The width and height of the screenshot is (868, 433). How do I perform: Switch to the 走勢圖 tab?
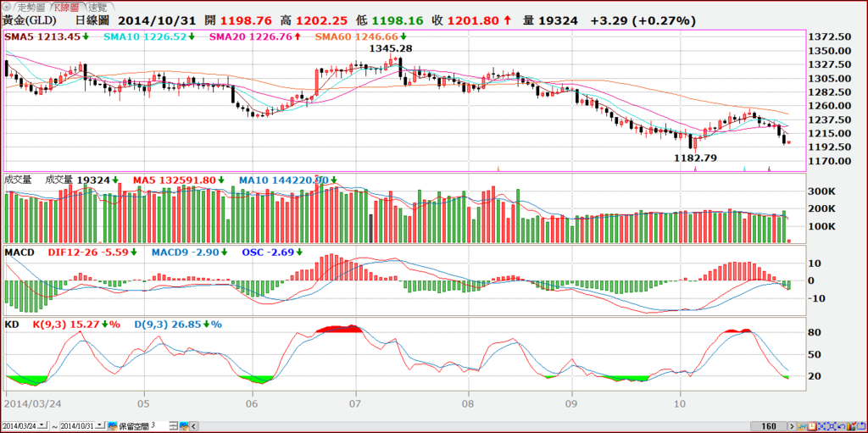(31, 7)
